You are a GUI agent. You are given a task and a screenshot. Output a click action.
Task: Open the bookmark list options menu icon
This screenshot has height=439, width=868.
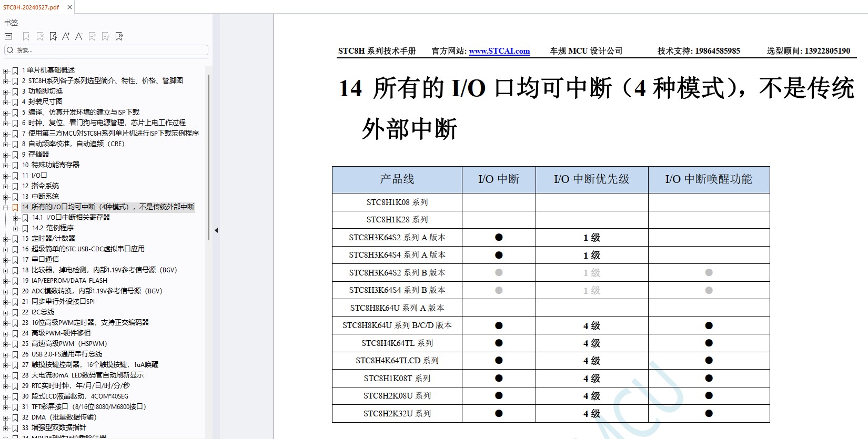(x=8, y=36)
